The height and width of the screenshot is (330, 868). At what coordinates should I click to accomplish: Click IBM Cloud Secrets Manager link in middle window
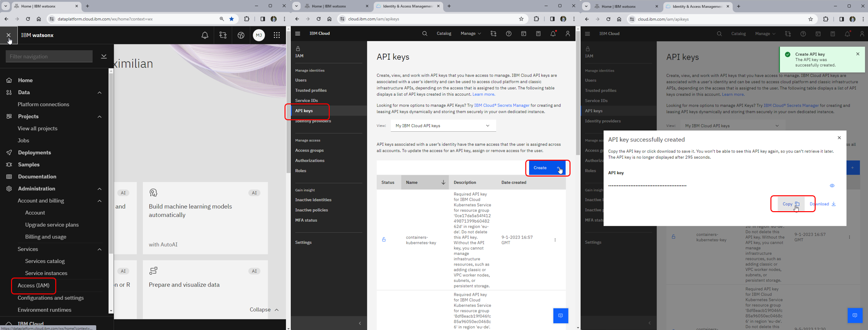pyautogui.click(x=502, y=105)
